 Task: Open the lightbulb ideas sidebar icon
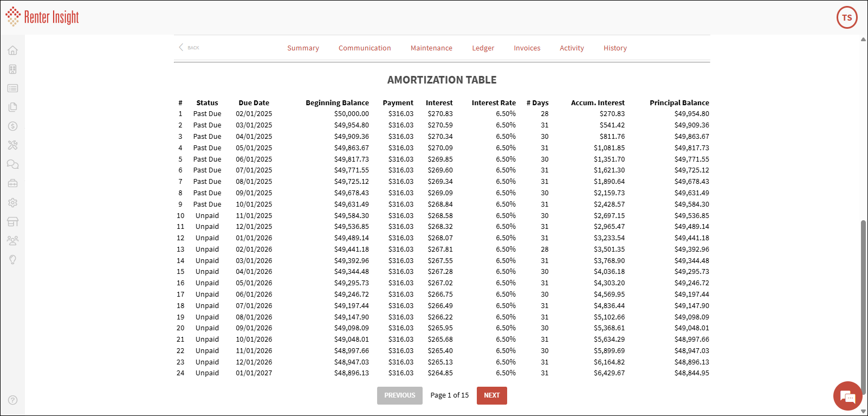pos(13,260)
